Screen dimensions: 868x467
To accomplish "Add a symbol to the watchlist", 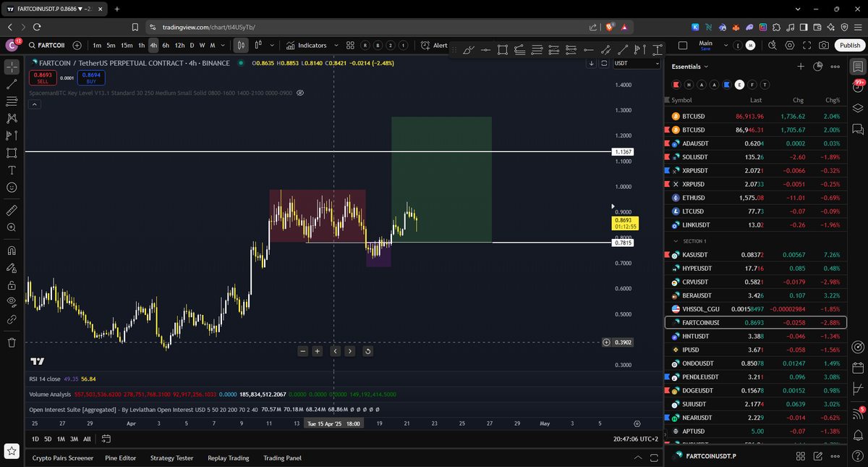I will pos(801,67).
